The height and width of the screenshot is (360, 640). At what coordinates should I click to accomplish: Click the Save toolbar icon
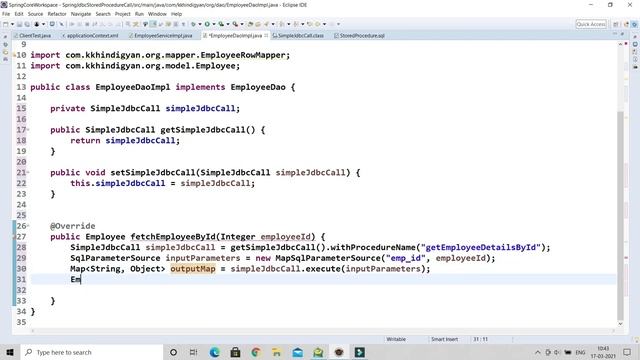(x=19, y=24)
